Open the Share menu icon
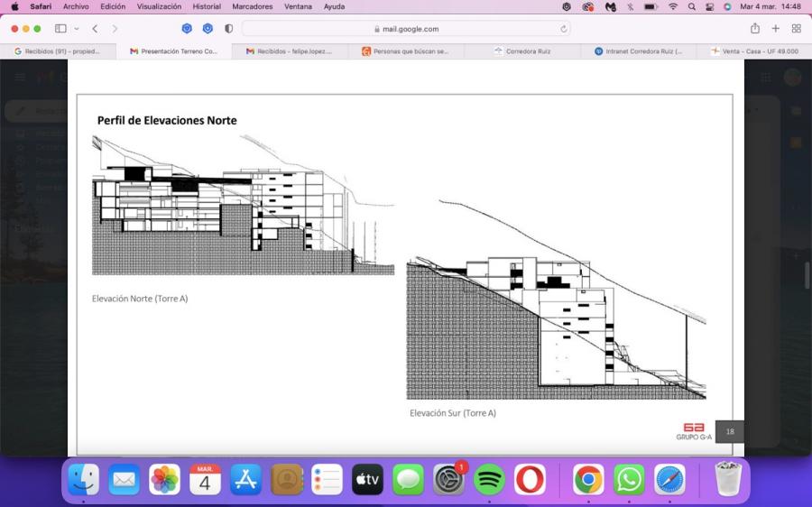This screenshot has height=507, width=812. tap(755, 29)
